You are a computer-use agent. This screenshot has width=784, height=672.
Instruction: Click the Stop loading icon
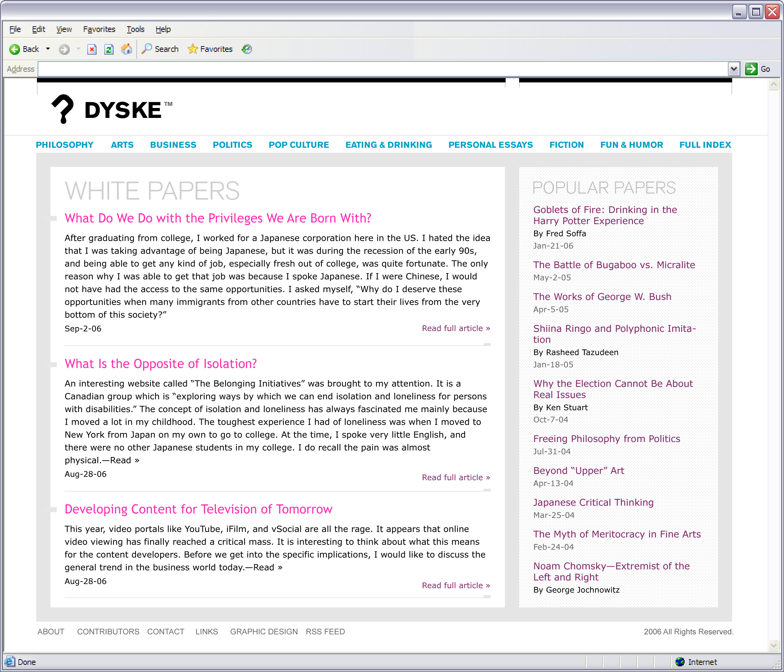point(92,49)
